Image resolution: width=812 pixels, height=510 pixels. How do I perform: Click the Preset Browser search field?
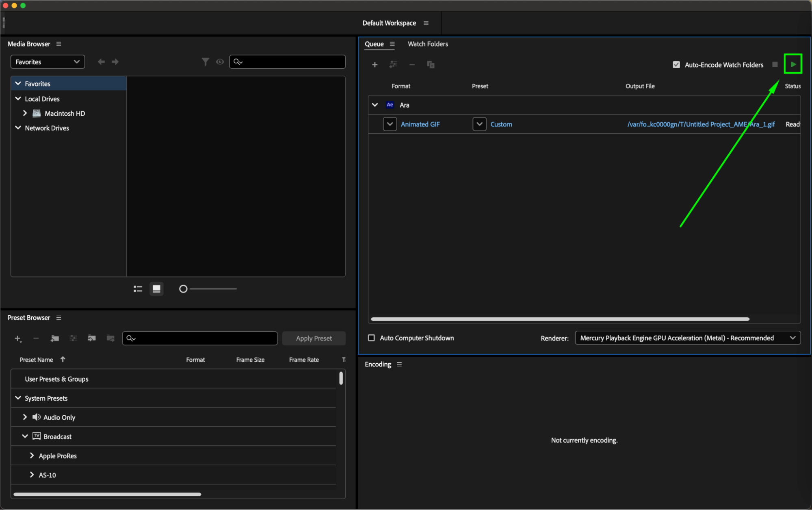tap(200, 339)
